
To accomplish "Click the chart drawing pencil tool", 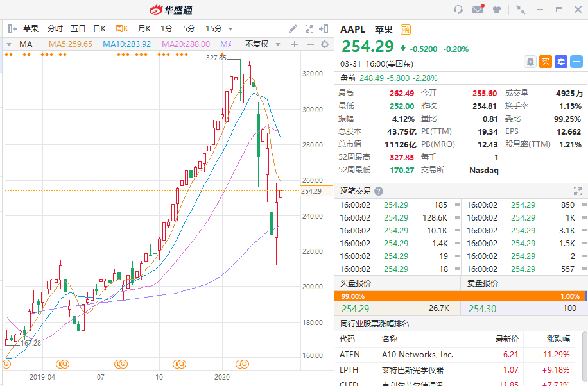I will click(x=293, y=29).
